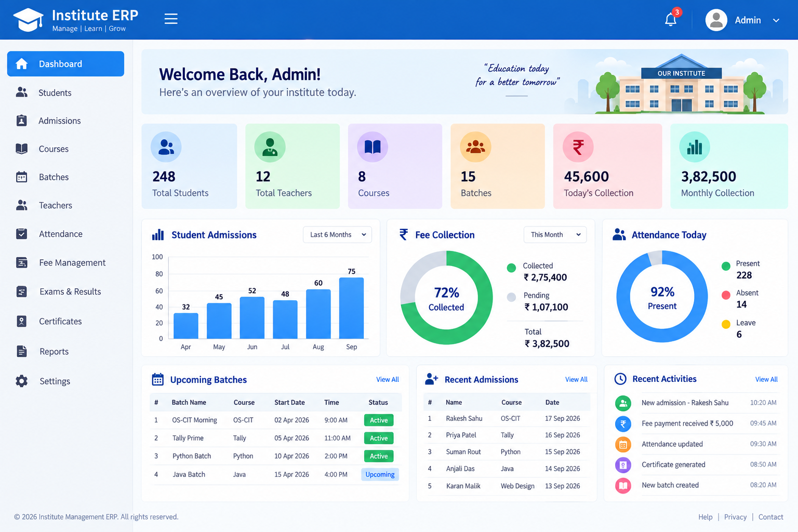Click the Total Students people icon
Screen dimensions: 798x532
click(x=166, y=147)
